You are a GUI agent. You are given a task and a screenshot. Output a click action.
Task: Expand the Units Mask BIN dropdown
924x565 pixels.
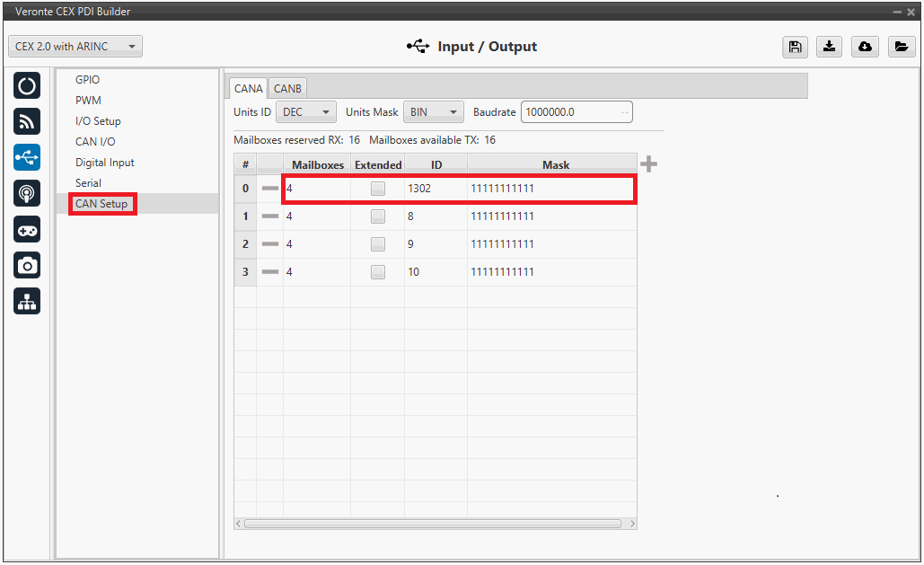coord(433,112)
